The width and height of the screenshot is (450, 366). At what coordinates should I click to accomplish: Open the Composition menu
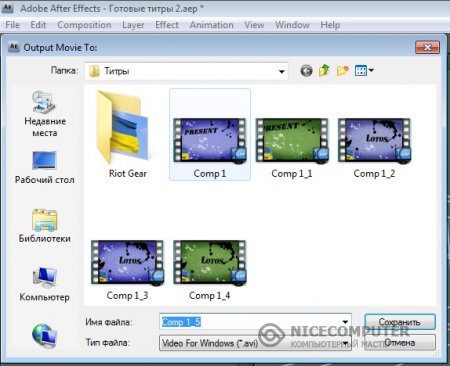[84, 25]
